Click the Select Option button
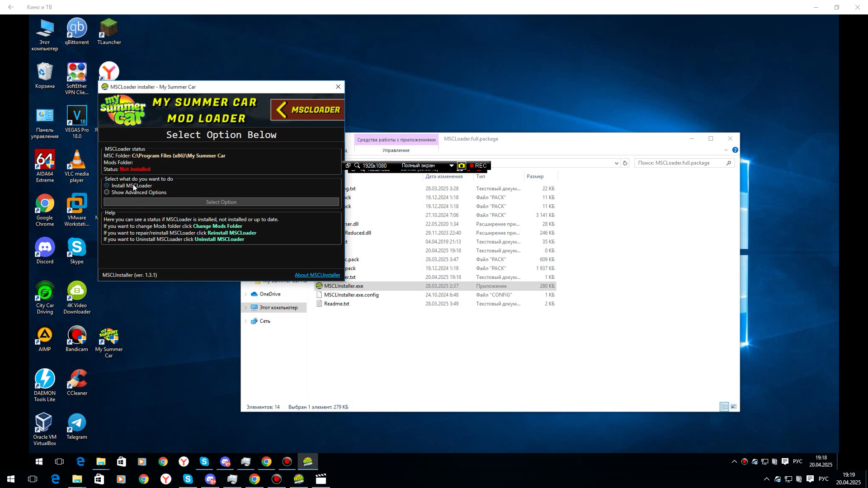Viewport: 868px width, 488px height. [221, 202]
